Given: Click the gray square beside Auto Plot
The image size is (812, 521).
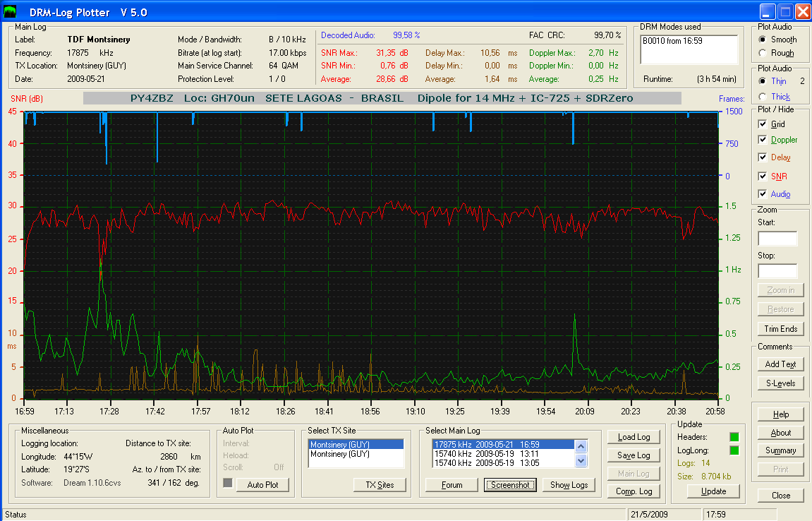Looking at the screenshot, I should coord(228,483).
